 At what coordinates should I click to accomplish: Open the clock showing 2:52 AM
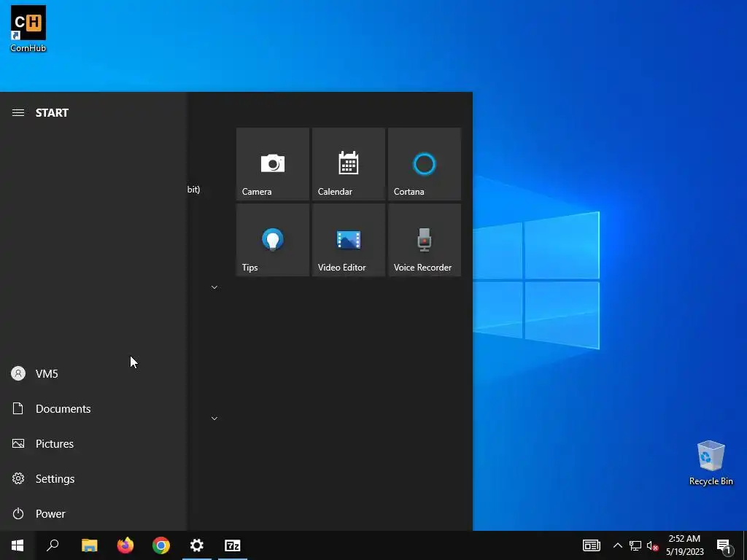pos(684,545)
